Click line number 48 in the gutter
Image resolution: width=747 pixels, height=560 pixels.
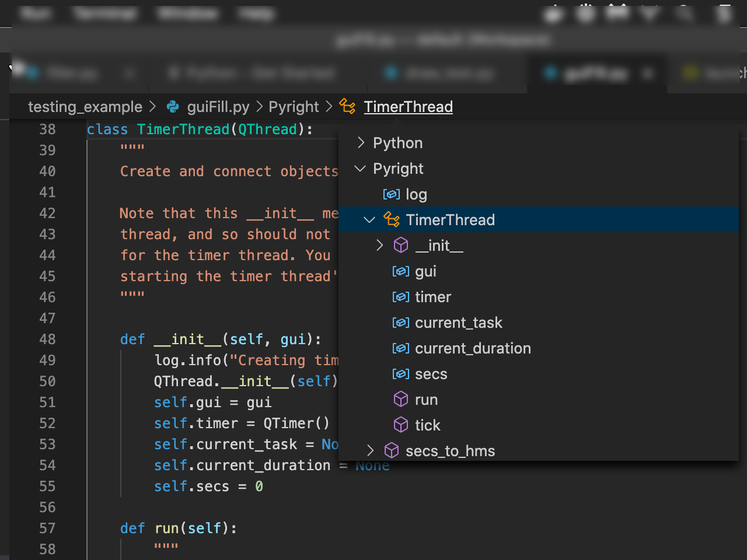[x=47, y=339]
